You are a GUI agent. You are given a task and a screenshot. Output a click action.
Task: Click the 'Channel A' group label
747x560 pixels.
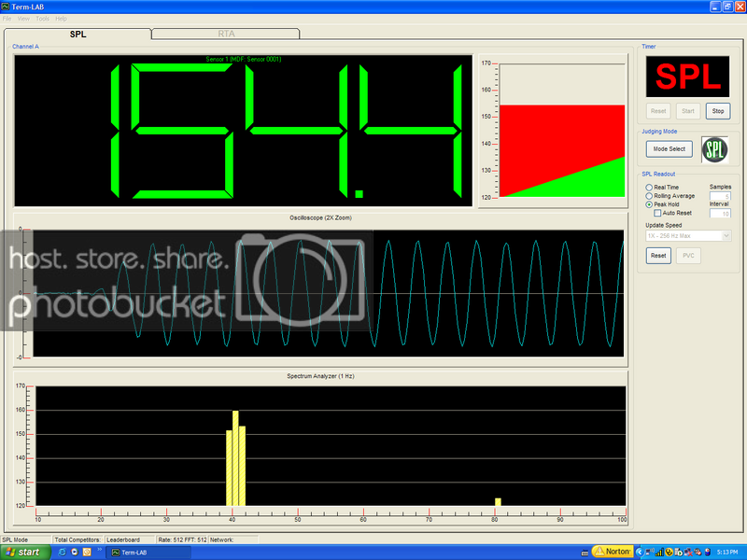[26, 46]
